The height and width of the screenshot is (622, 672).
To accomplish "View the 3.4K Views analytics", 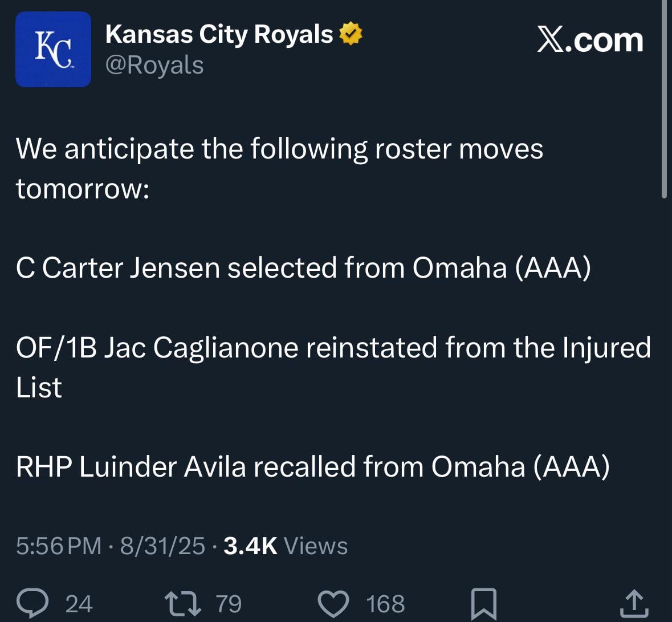I will (285, 546).
